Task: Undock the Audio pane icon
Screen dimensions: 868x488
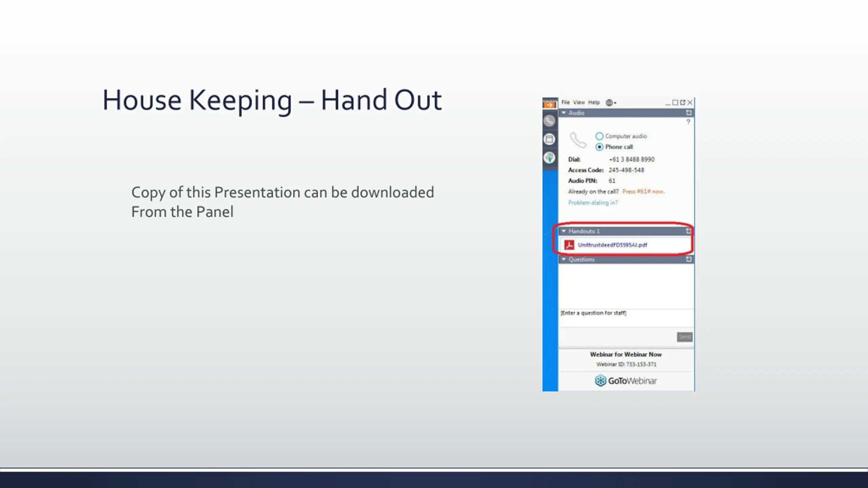Action: [x=689, y=113]
